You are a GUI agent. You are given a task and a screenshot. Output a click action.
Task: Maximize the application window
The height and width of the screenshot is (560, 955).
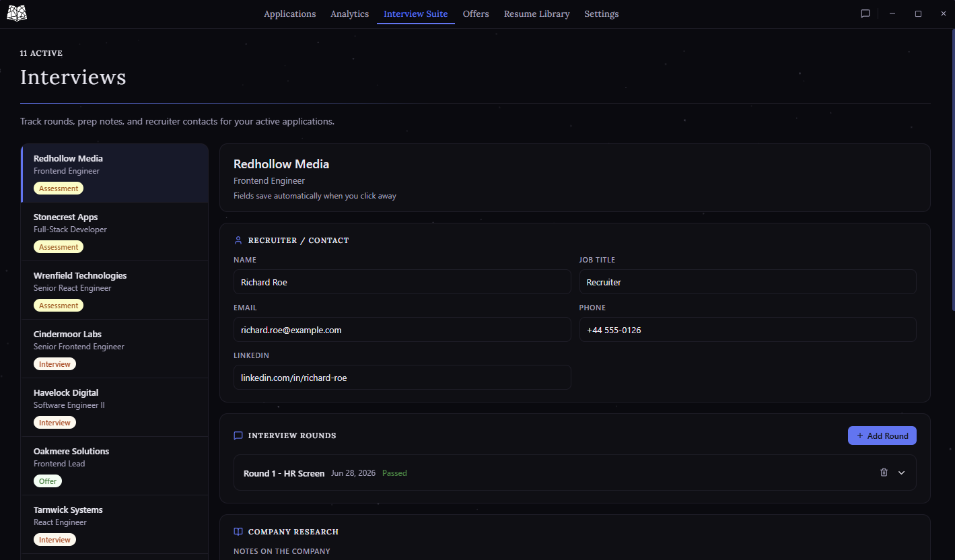tap(918, 13)
